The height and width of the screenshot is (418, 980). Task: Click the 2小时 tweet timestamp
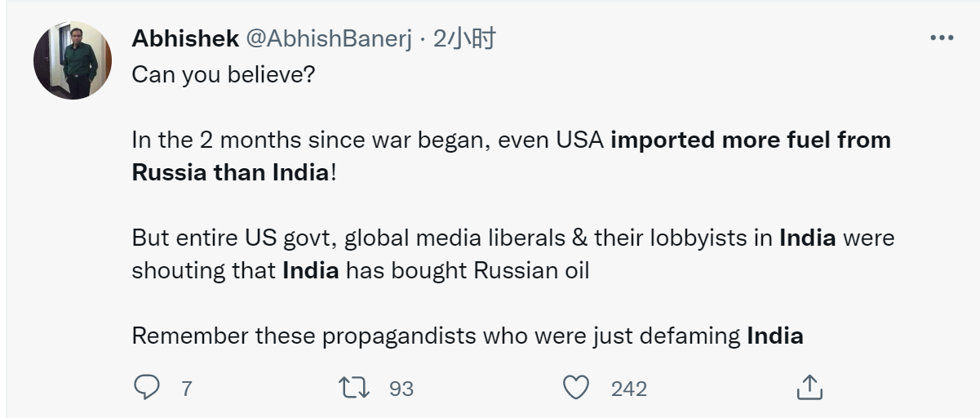(463, 38)
